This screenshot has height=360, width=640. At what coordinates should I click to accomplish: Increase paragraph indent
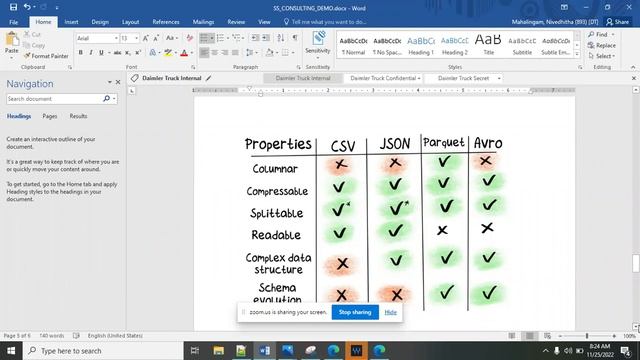[266, 38]
